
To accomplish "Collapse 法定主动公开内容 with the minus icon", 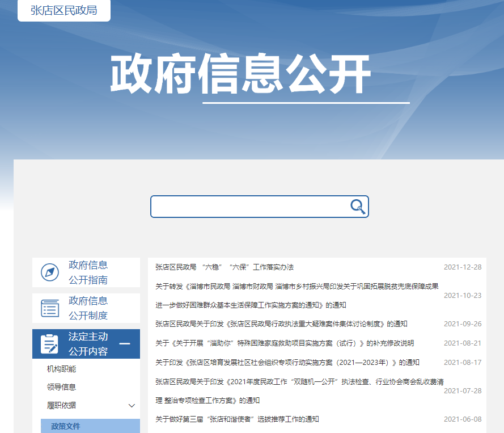I will tap(125, 344).
